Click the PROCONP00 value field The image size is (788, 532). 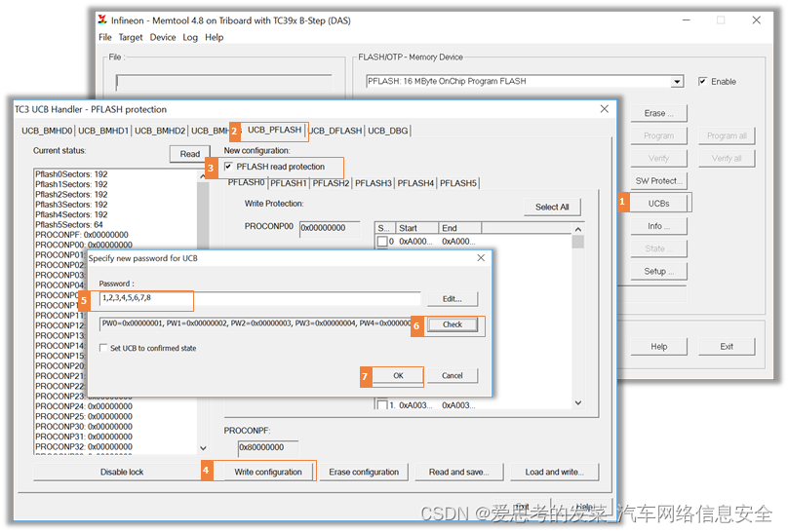pyautogui.click(x=330, y=228)
